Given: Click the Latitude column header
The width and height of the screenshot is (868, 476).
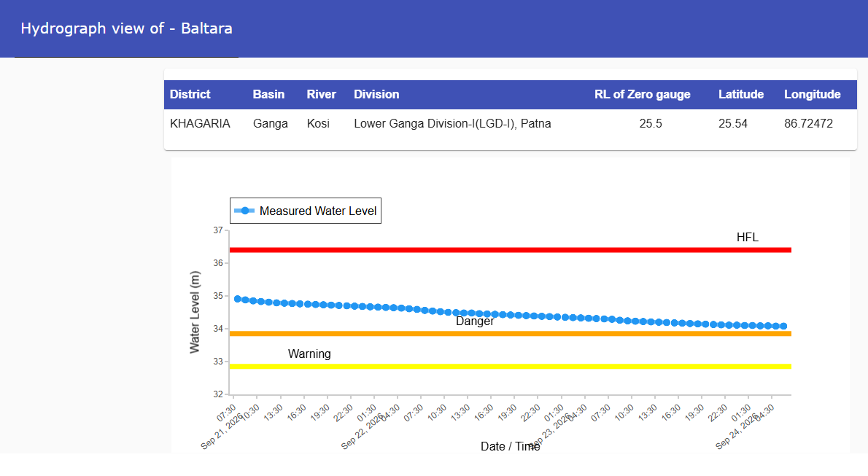Looking at the screenshot, I should 740,95.
